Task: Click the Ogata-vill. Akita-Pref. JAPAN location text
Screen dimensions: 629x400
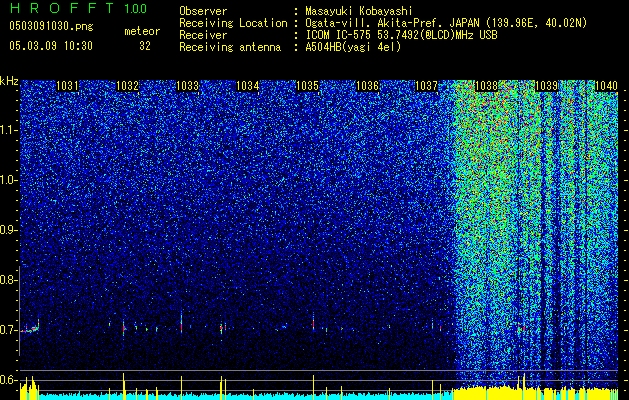Action: [x=446, y=23]
